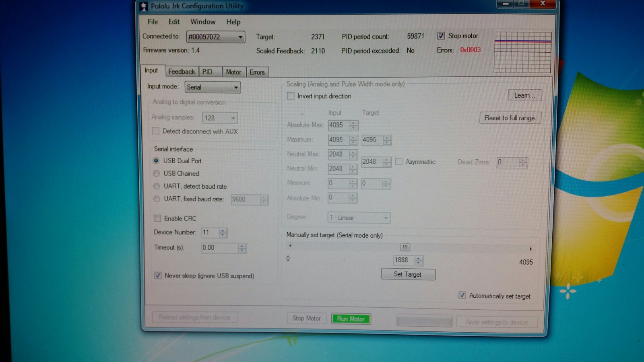Enable CRC checkbox
Image resolution: width=644 pixels, height=362 pixels.
pyautogui.click(x=157, y=218)
